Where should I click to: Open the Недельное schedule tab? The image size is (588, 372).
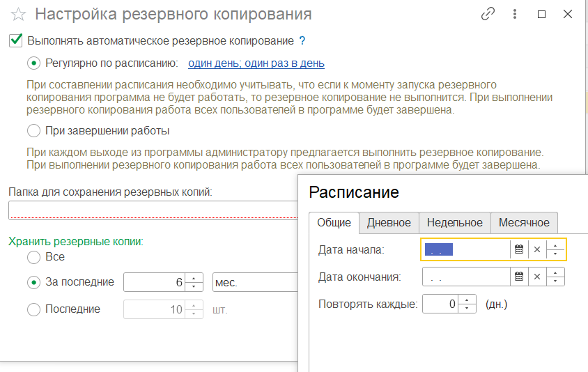tap(454, 223)
